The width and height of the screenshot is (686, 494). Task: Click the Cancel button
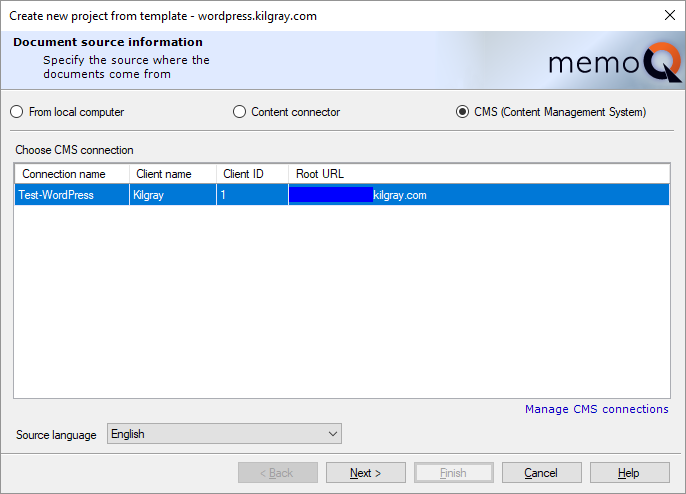click(542, 473)
